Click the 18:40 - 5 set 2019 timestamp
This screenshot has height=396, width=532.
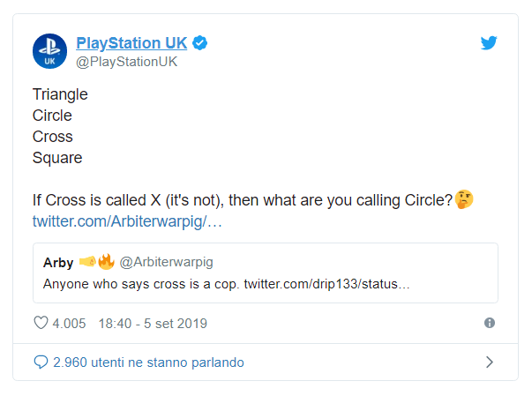(x=153, y=324)
